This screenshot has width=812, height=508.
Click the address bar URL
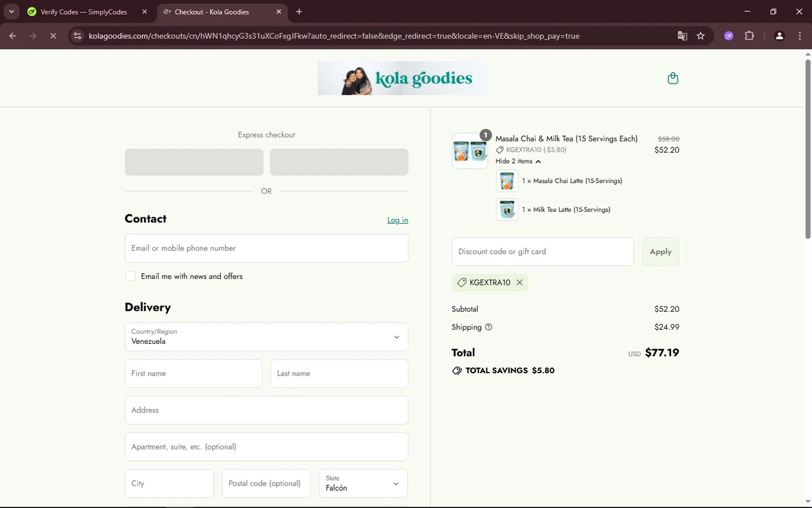(334, 36)
